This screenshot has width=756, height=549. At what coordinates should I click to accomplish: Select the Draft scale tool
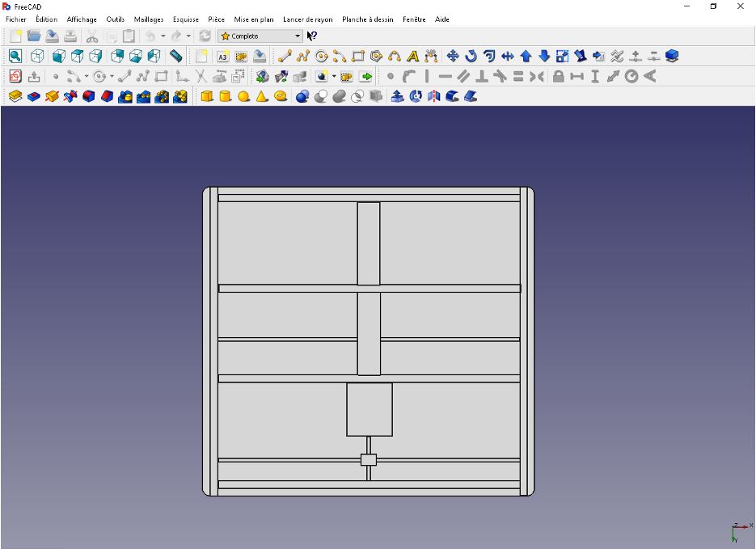coord(562,56)
